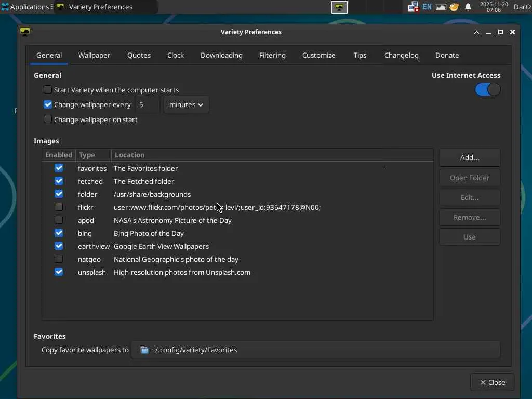532x399 pixels.
Task: Disable the bing source checkbox
Action: click(x=59, y=233)
